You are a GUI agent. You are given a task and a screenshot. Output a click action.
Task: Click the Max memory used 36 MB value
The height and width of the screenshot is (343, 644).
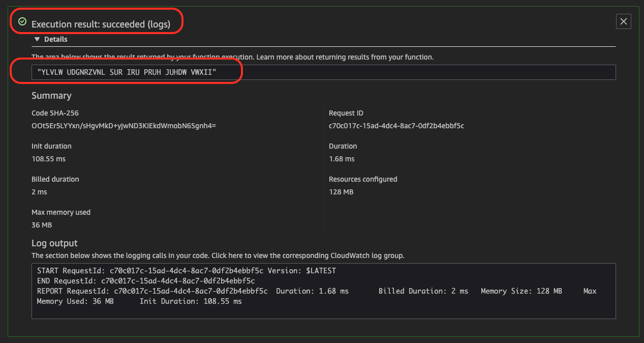click(x=42, y=225)
